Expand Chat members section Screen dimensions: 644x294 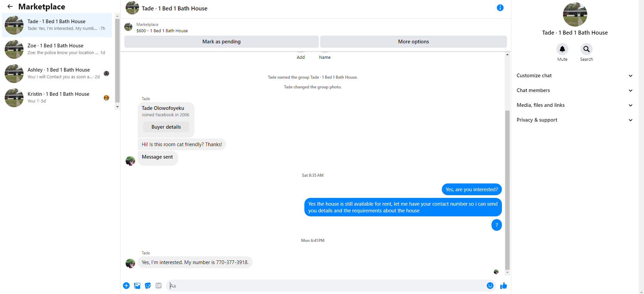[574, 90]
